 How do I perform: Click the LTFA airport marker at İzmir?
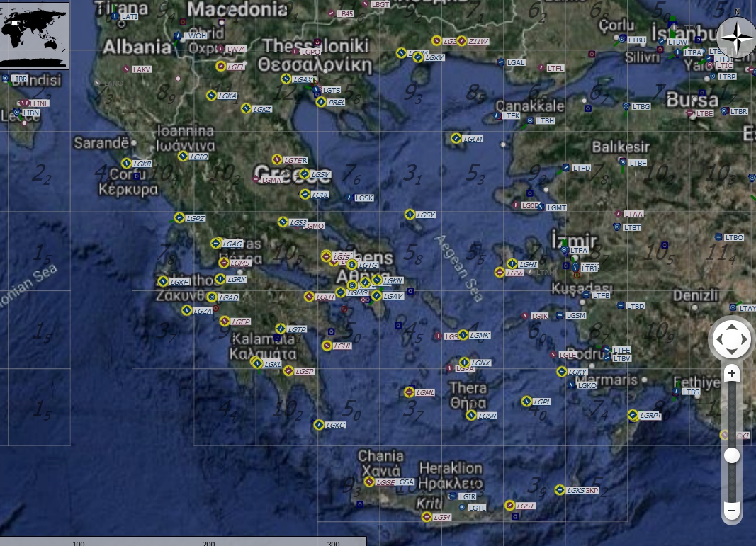pos(565,250)
